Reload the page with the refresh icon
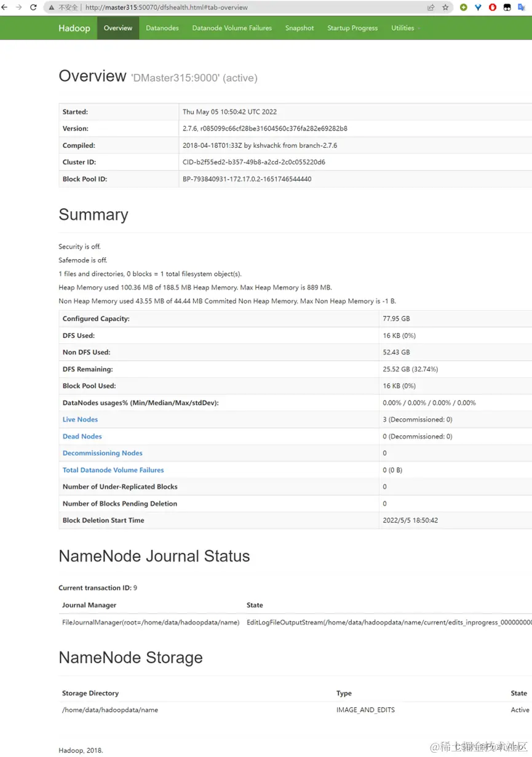The height and width of the screenshot is (757, 532). point(33,7)
